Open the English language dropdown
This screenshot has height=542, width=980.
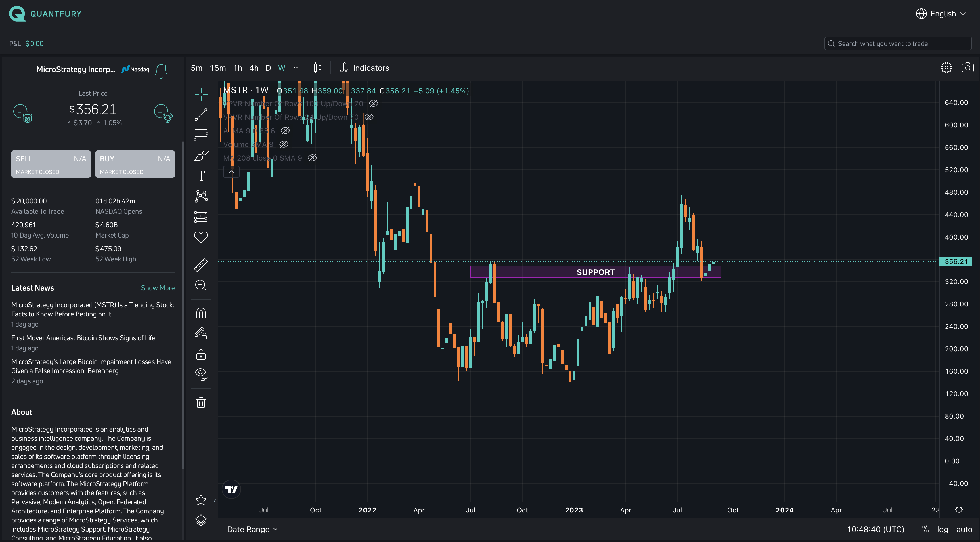[x=941, y=14]
